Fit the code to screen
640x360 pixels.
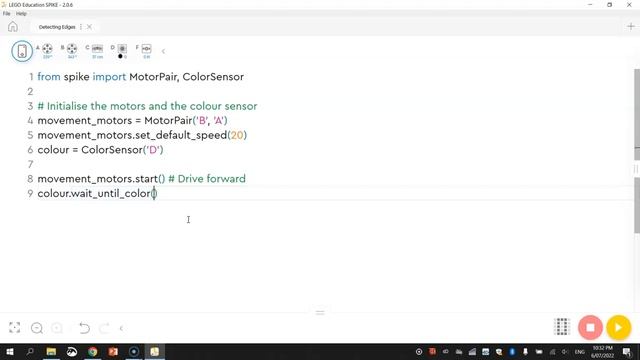click(x=14, y=328)
